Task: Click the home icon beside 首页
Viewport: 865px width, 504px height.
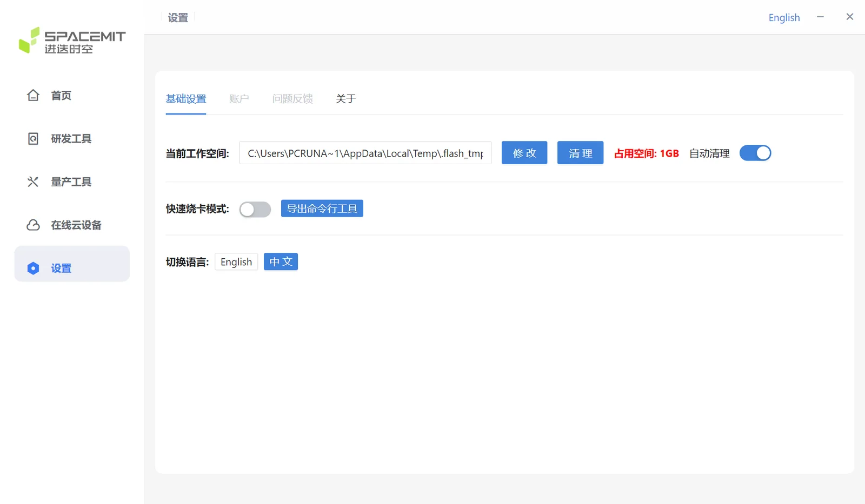Action: [x=33, y=95]
